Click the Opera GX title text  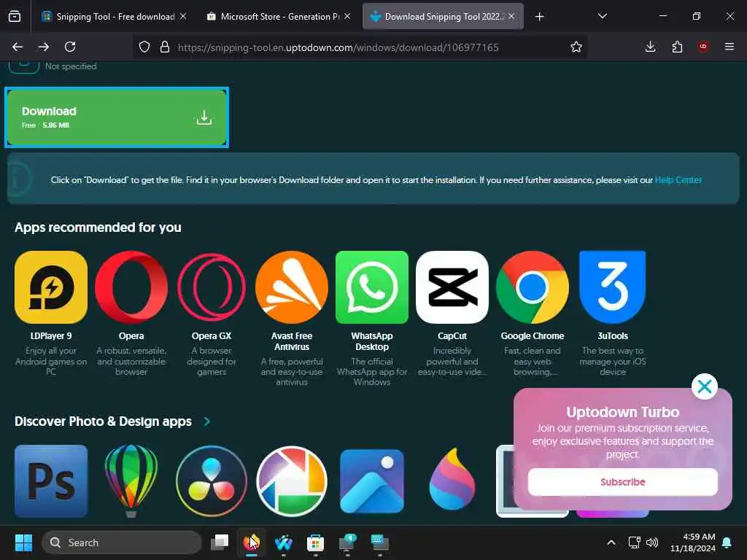(212, 335)
